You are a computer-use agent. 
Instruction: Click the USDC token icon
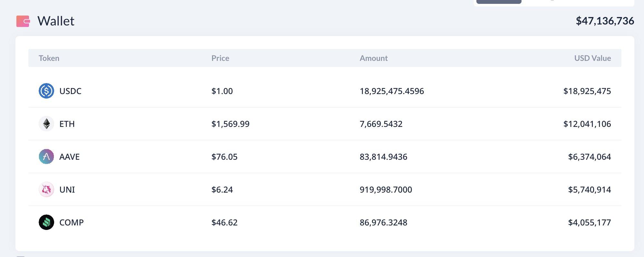point(46,91)
